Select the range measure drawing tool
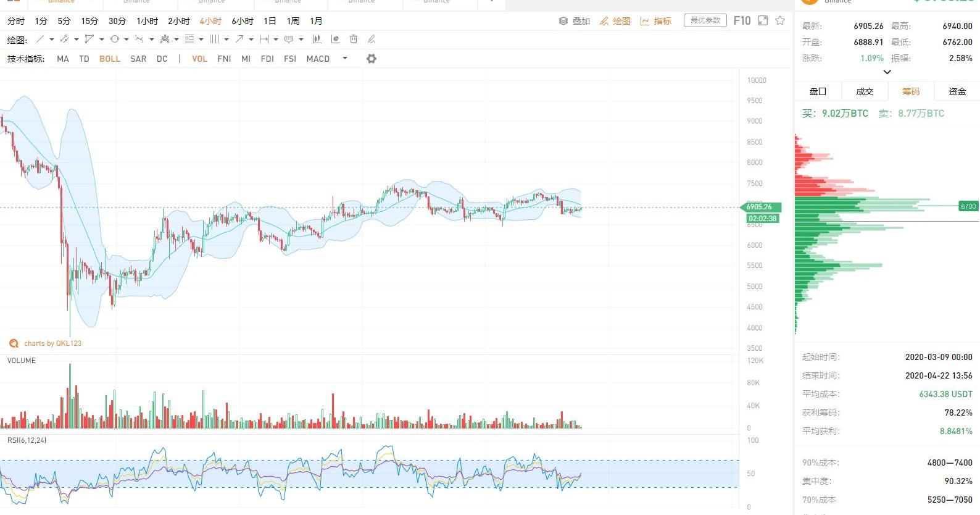Image resolution: width=980 pixels, height=515 pixels. tap(264, 40)
